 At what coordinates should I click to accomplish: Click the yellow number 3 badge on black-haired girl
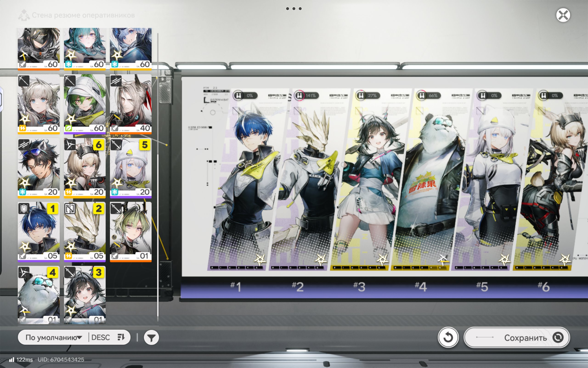click(99, 273)
